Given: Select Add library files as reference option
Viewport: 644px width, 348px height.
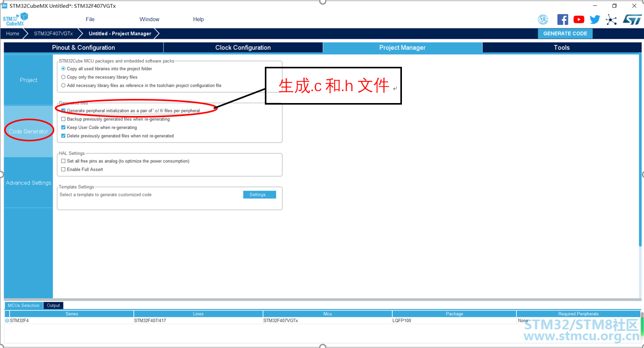Looking at the screenshot, I should (63, 85).
